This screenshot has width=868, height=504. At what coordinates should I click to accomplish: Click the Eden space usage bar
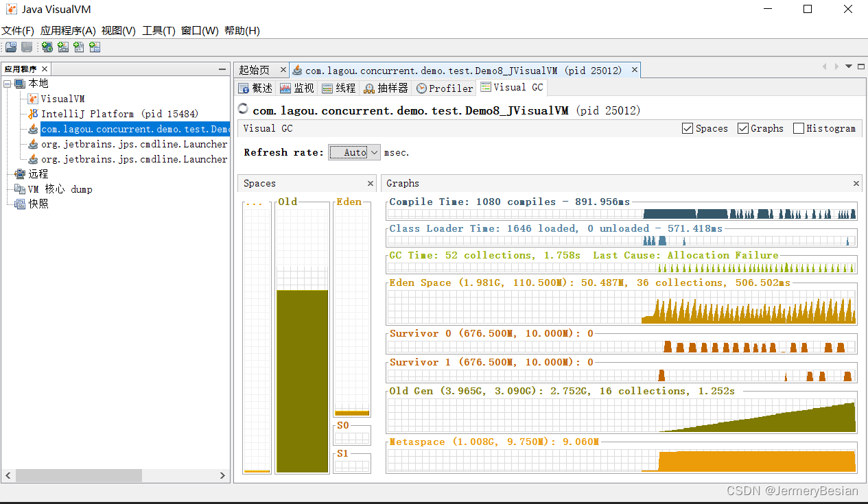click(x=352, y=413)
